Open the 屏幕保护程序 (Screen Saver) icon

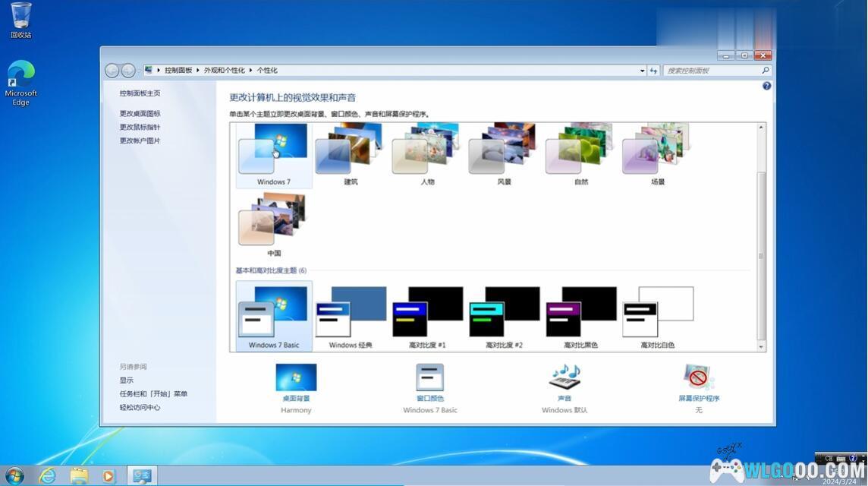(x=699, y=378)
